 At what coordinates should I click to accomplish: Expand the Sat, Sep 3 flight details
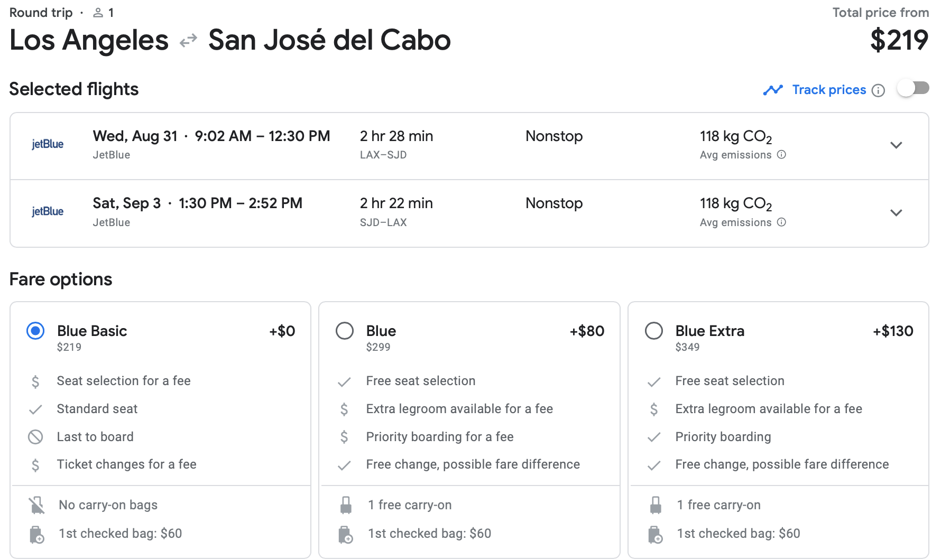coord(896,213)
